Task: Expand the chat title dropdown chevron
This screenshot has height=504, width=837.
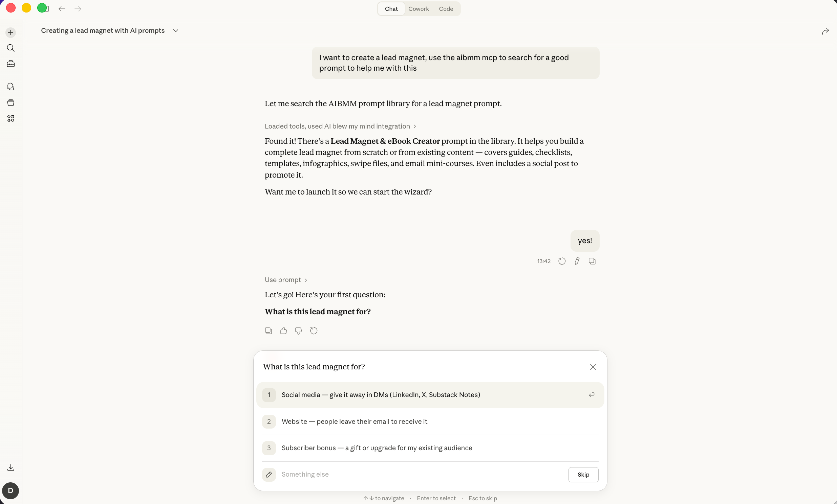Action: pyautogui.click(x=176, y=30)
